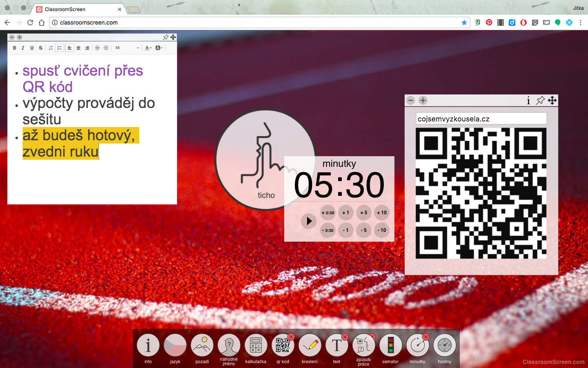Reload the page in browser

(x=30, y=22)
